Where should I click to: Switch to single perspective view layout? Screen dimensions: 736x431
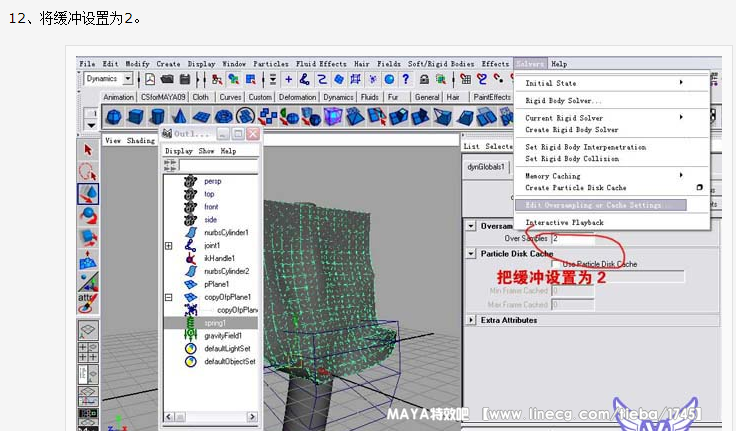pos(88,331)
